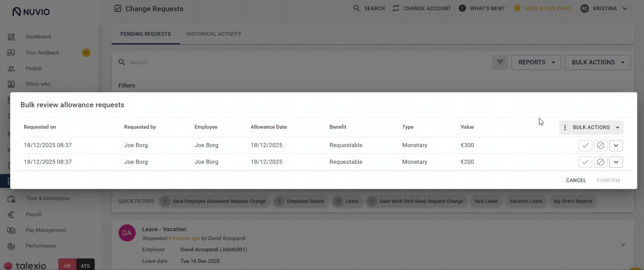The height and width of the screenshot is (270, 644).
Task: Click the DA avatar on leave request
Action: (127, 233)
